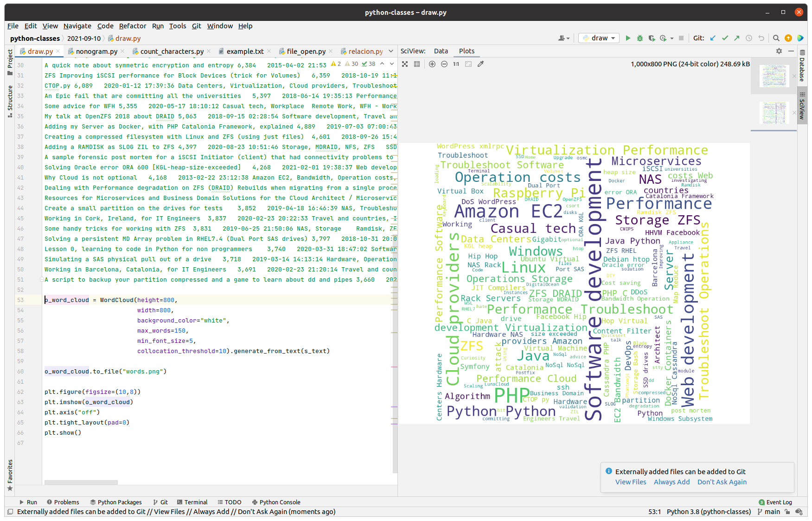
Task: Click the orange IDE update icon
Action: (x=788, y=38)
